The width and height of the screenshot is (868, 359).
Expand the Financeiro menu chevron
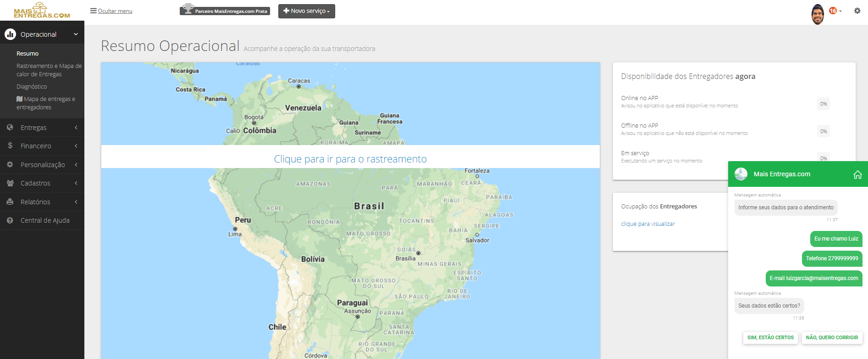coord(76,146)
